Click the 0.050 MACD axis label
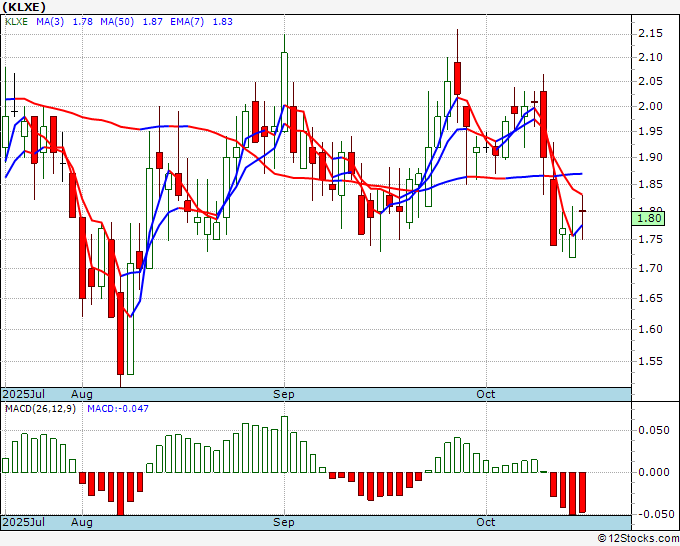Viewport: 680px width, 546px height. [x=654, y=430]
